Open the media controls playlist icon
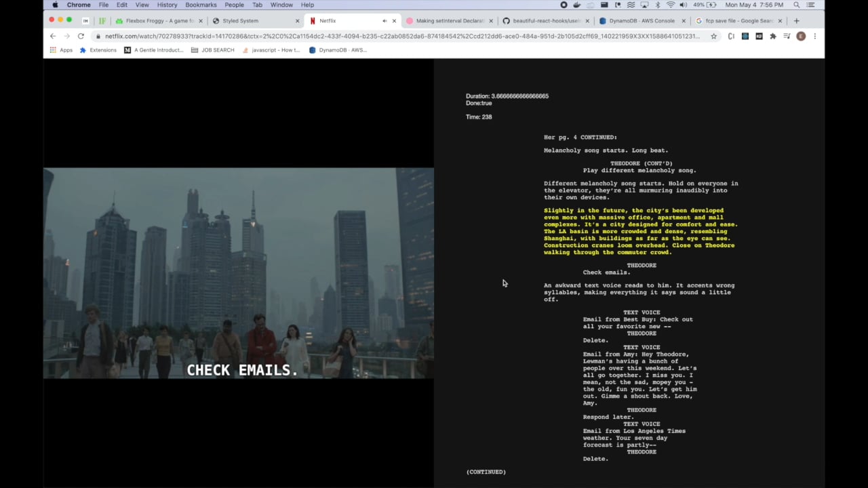The image size is (868, 488). pyautogui.click(x=787, y=36)
